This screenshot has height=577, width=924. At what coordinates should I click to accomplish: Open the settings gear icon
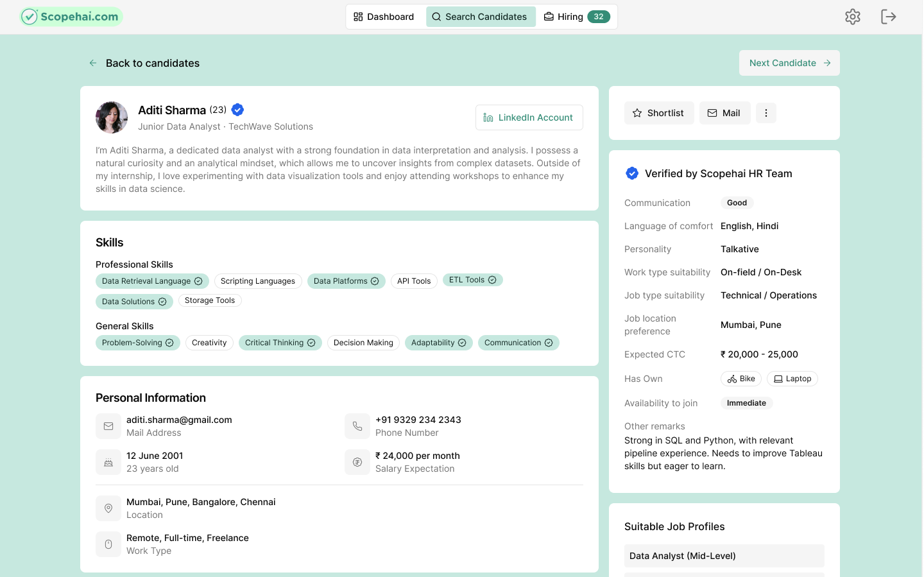852,17
